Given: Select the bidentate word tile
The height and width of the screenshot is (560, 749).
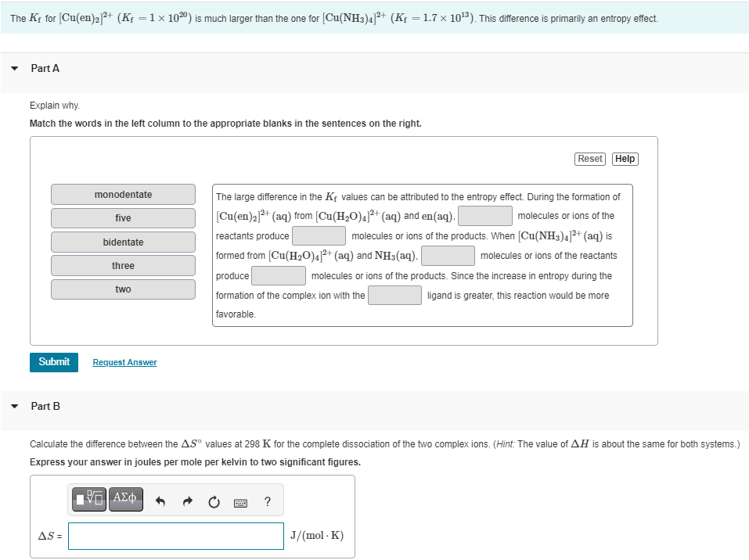Looking at the screenshot, I should (123, 242).
